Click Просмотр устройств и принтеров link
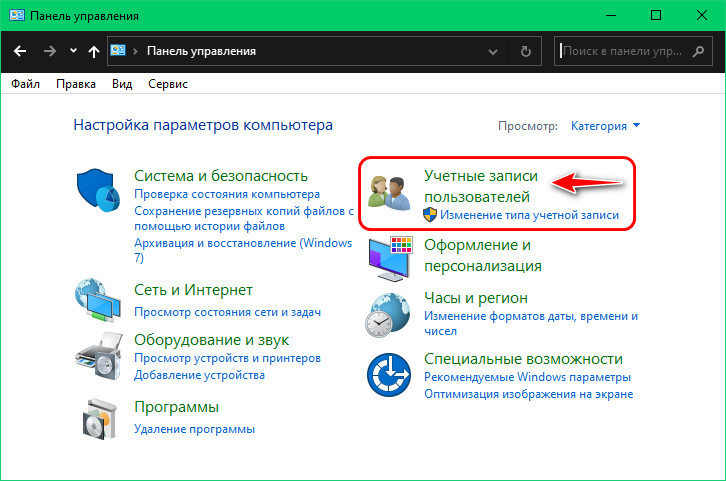The height and width of the screenshot is (481, 726). (x=227, y=358)
